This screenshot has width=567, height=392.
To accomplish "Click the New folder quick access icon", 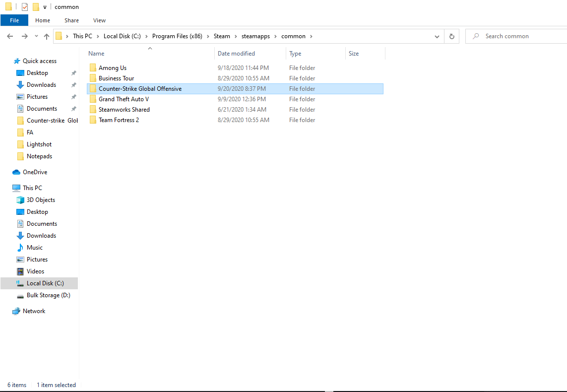I will coord(35,7).
